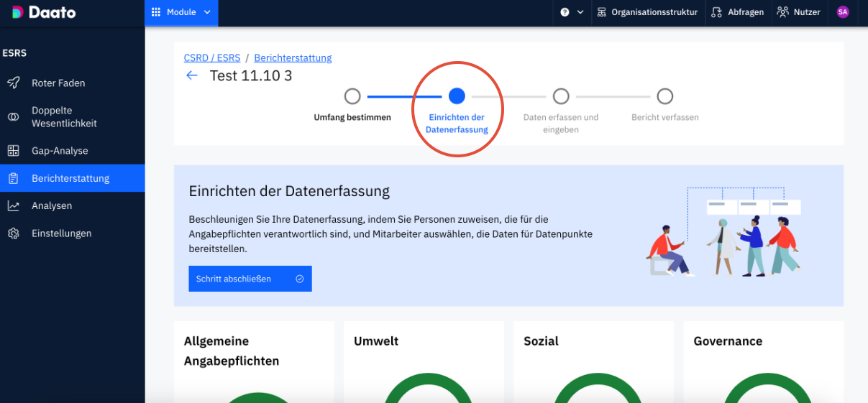Select the Umfang bestimmen step circle
Image resolution: width=868 pixels, height=403 pixels.
click(x=352, y=96)
